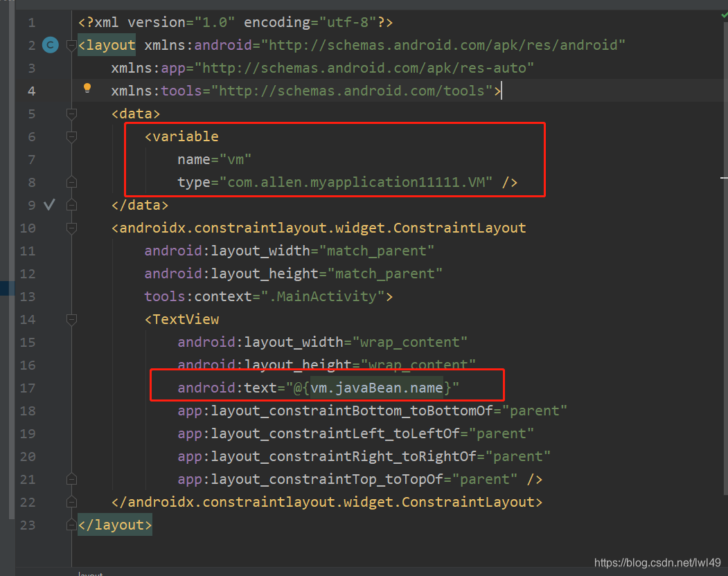Click the fold end marker on line 9
The height and width of the screenshot is (576, 728).
(71, 205)
